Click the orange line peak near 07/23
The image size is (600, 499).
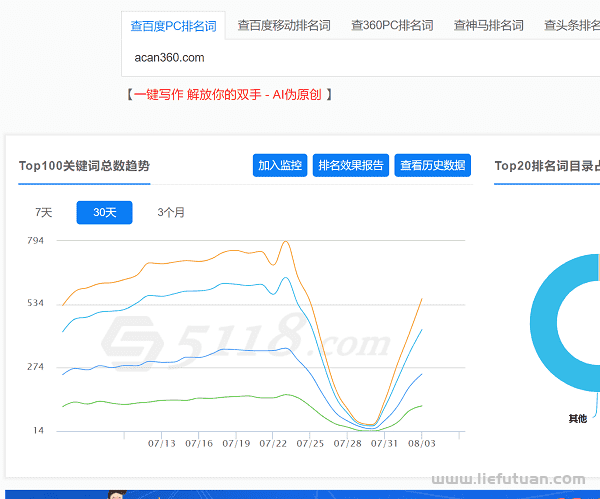(x=285, y=241)
